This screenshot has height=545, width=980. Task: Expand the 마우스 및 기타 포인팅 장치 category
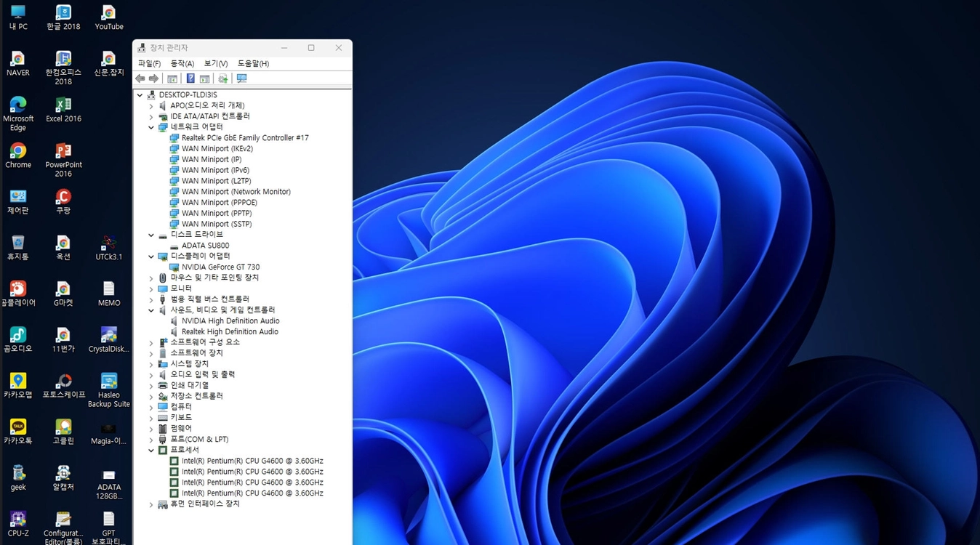(151, 278)
